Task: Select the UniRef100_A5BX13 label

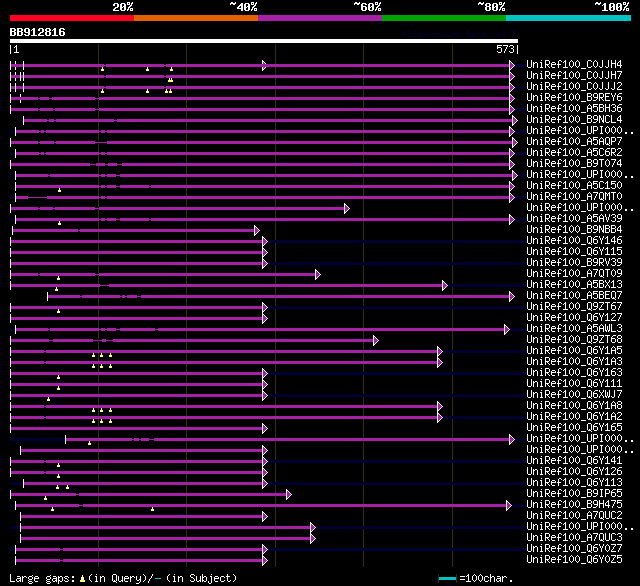Action: 574,285
